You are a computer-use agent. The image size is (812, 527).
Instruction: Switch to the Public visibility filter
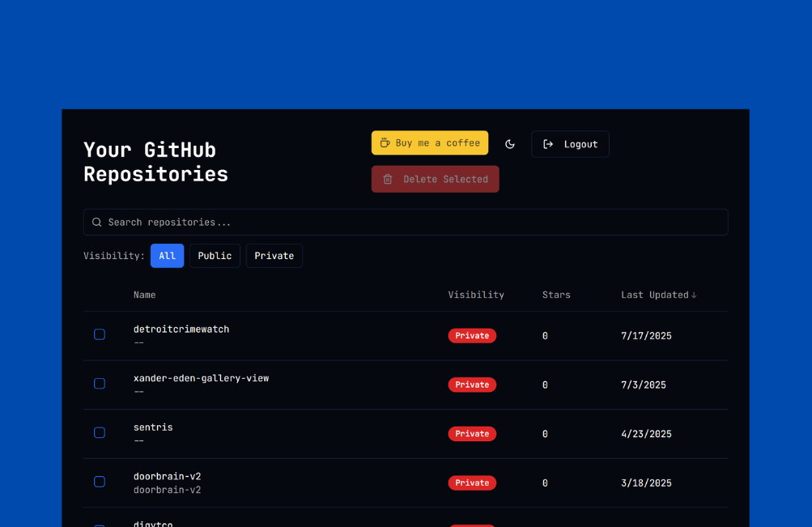click(215, 255)
